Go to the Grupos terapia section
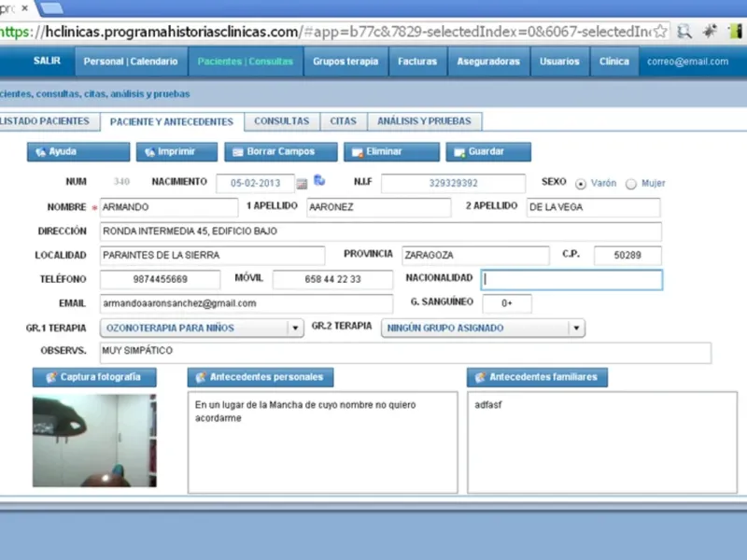747x560 pixels. (x=345, y=62)
